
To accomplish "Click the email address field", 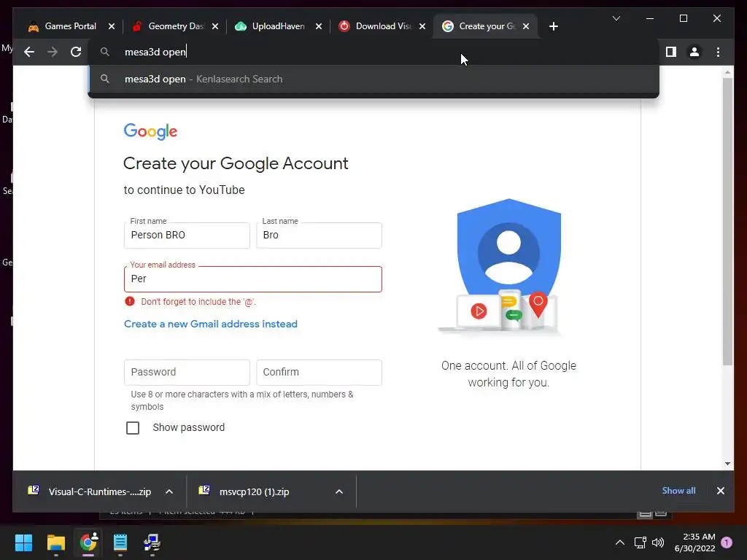I will click(x=253, y=279).
